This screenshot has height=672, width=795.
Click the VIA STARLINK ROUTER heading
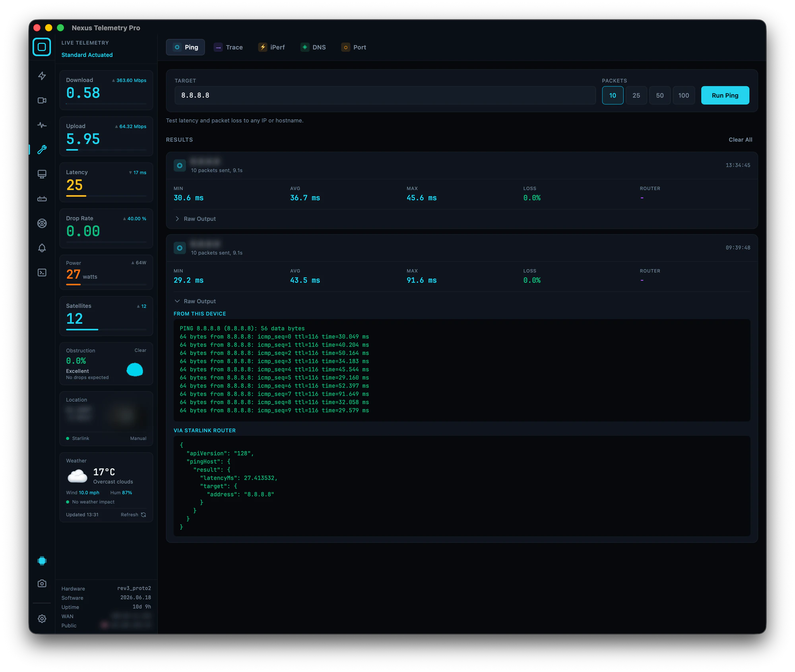pos(204,431)
